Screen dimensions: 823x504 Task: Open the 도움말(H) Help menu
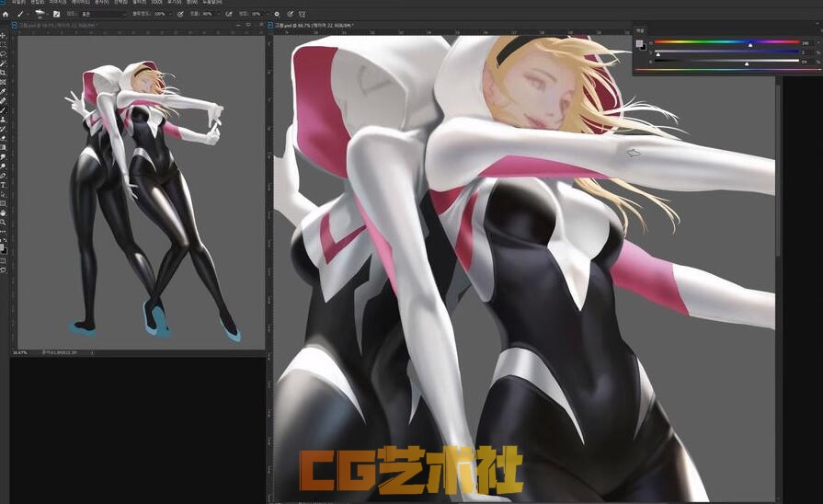coord(212,2)
